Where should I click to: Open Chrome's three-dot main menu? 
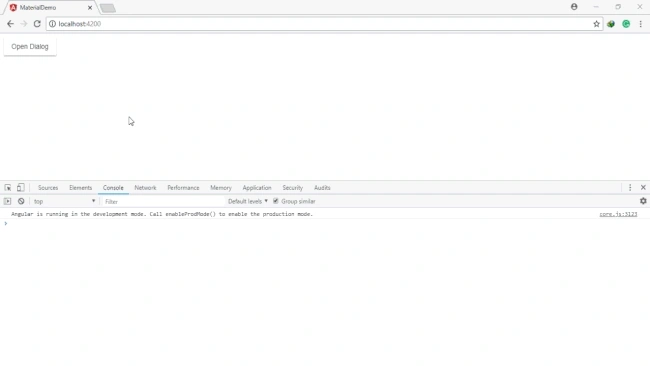pos(640,24)
